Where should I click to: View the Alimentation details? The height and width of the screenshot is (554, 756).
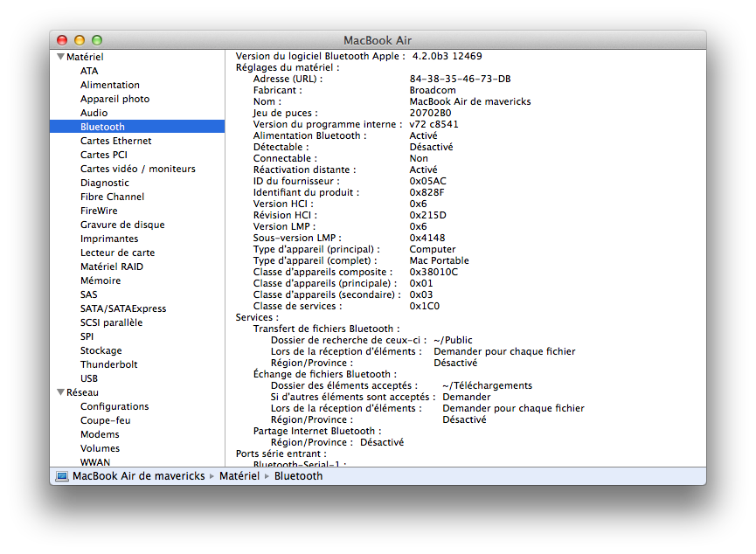coord(109,85)
